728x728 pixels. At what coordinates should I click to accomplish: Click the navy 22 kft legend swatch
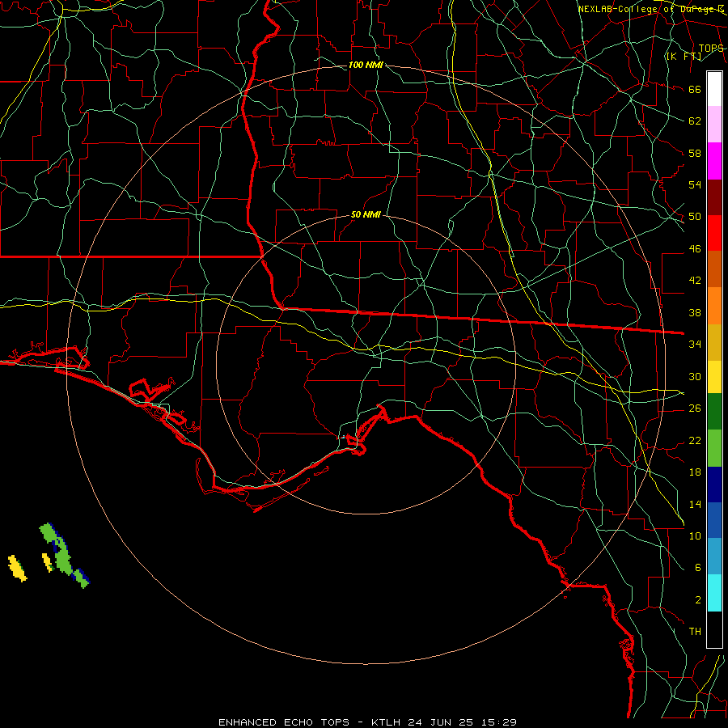pyautogui.click(x=714, y=485)
